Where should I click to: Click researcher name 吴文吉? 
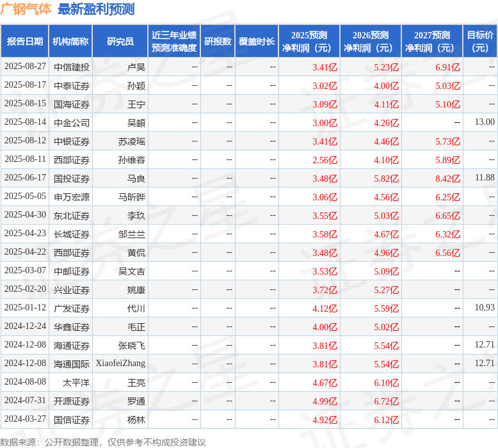(x=132, y=271)
